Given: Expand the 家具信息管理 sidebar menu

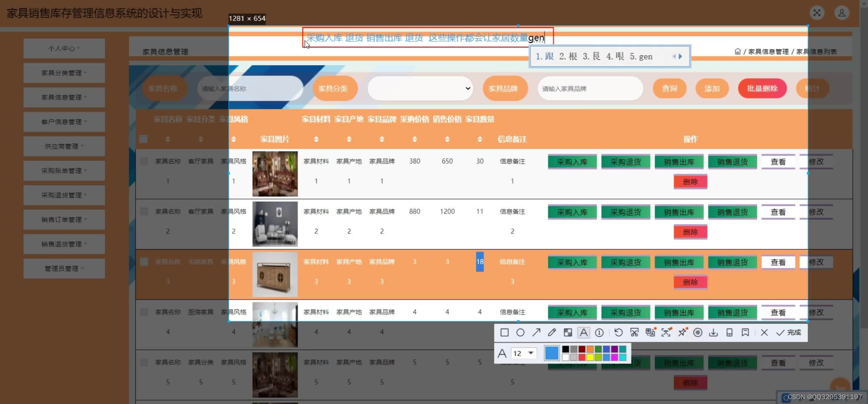Looking at the screenshot, I should (64, 97).
